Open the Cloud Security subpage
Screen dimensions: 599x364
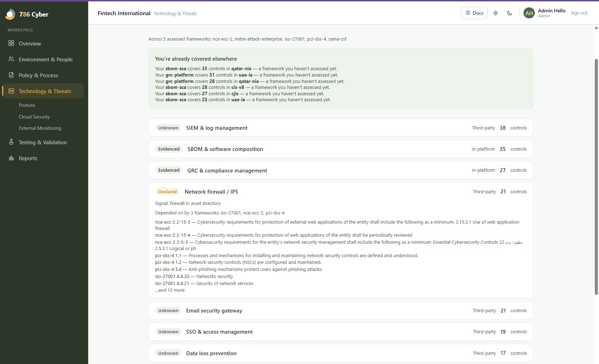pos(34,117)
